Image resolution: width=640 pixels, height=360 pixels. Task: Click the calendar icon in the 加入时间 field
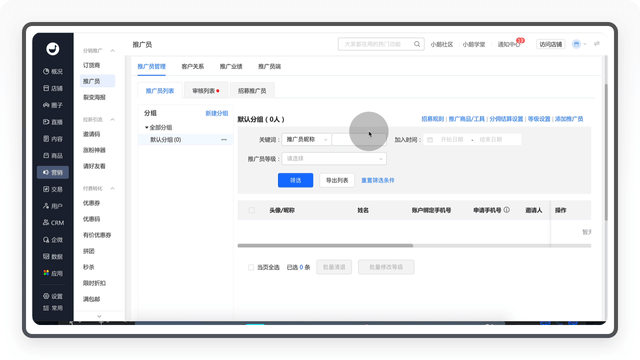[x=430, y=140]
